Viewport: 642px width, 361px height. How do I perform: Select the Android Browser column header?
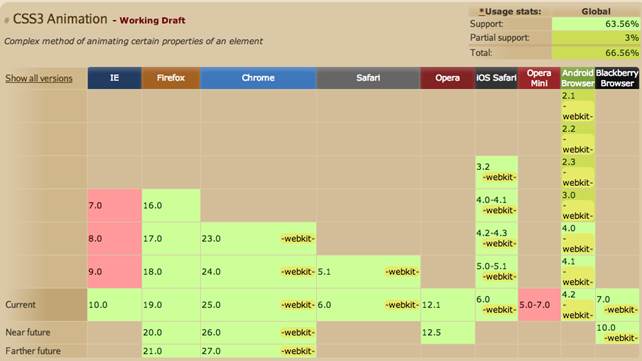(577, 78)
